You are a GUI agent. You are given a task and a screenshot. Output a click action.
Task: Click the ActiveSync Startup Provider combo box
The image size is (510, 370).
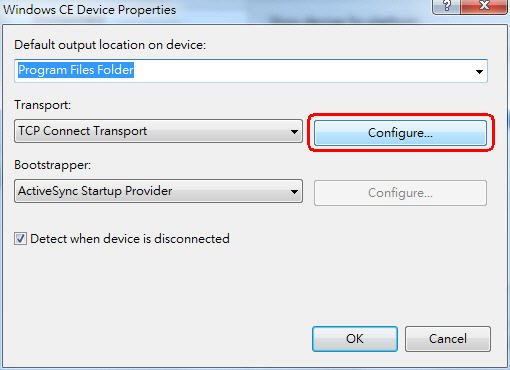click(158, 191)
